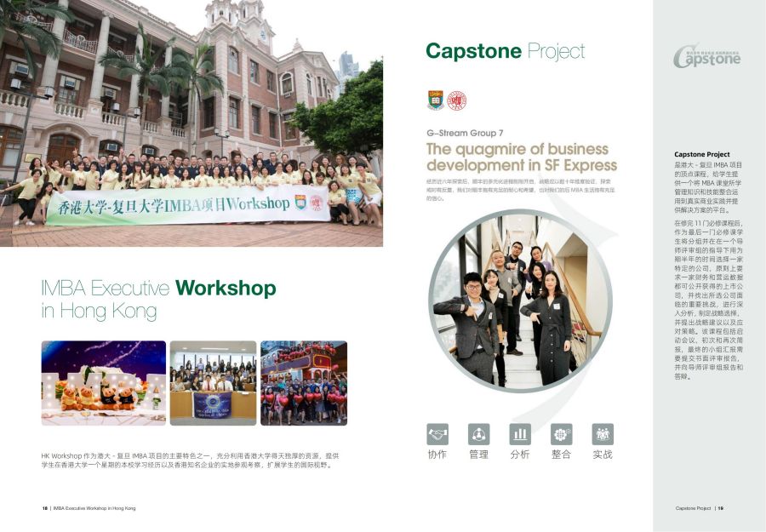Click the 'IMBA Executive Workshop in Hong Kong' heading
Viewport: 766px width, 532px height.
[159, 300]
